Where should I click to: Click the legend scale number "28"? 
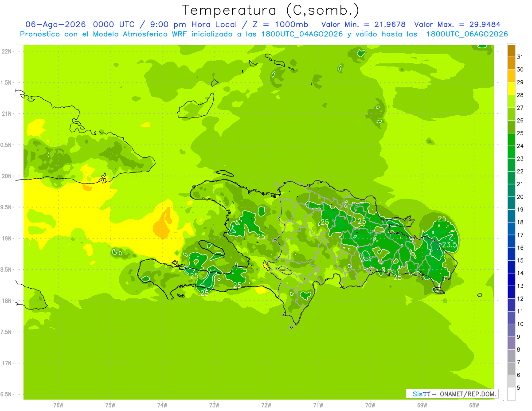520,95
